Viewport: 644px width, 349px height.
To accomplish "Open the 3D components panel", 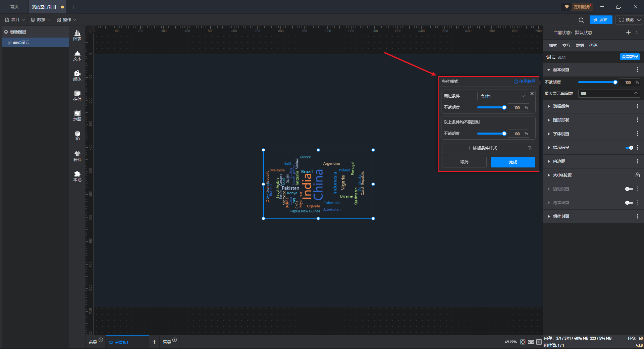I will click(77, 136).
